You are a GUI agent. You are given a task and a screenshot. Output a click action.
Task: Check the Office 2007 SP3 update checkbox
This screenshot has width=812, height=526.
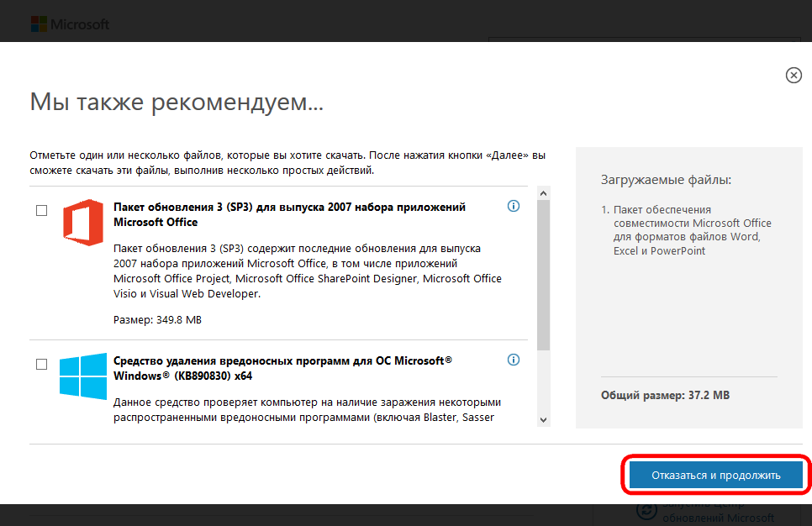point(41,210)
